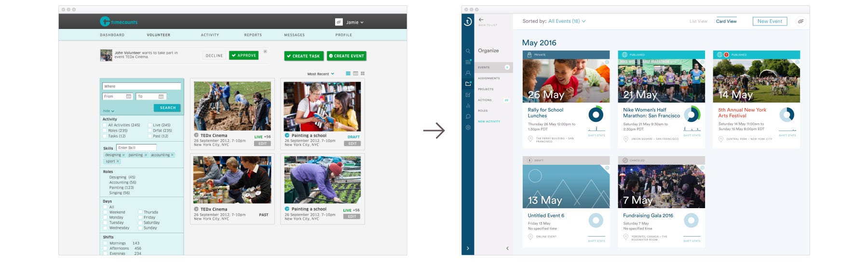Open the Volunteer tab
This screenshot has height=265, width=868.
tap(159, 35)
